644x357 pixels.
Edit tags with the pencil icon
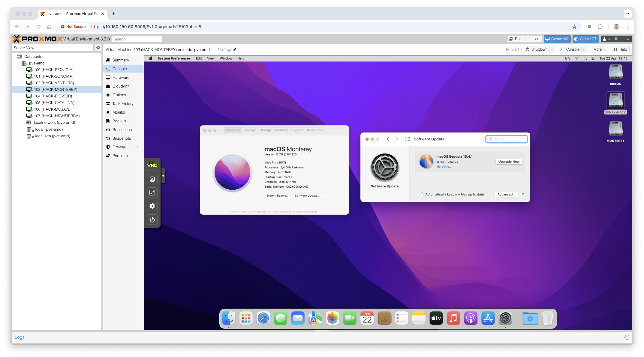click(235, 50)
